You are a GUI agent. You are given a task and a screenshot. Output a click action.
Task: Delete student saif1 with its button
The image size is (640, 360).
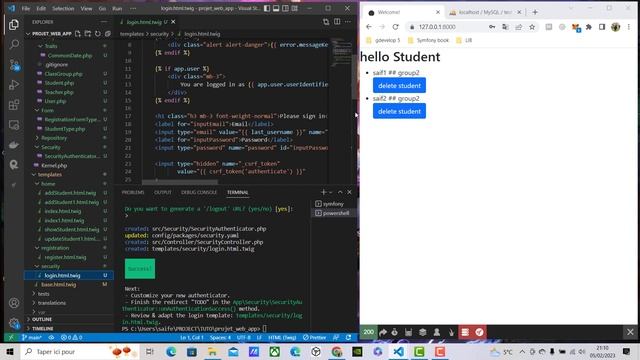pyautogui.click(x=399, y=86)
